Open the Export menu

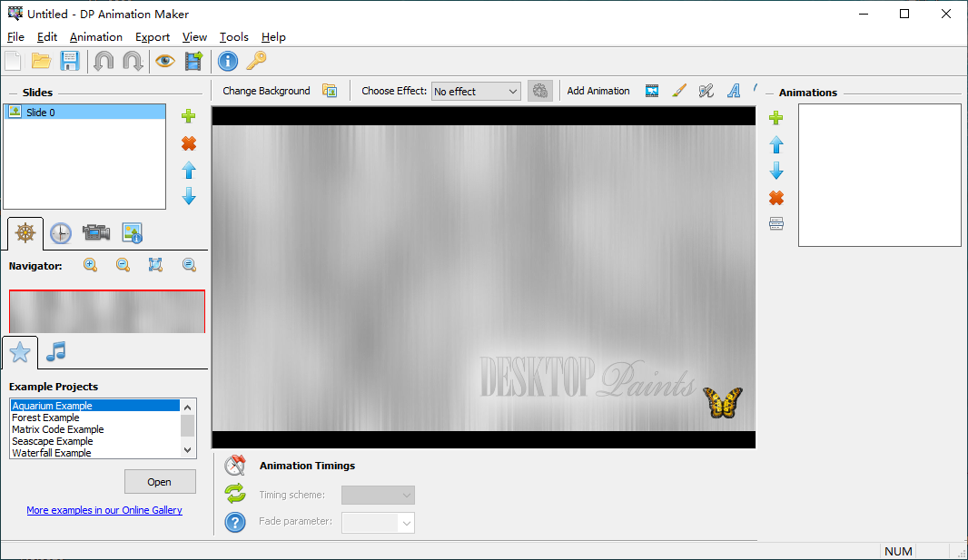point(153,37)
